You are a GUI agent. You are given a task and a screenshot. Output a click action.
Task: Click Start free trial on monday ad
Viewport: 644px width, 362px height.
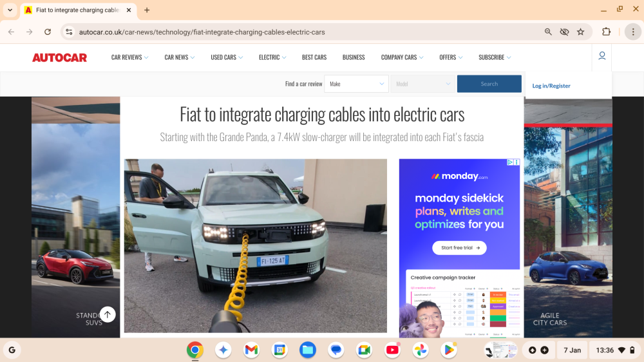tap(459, 248)
